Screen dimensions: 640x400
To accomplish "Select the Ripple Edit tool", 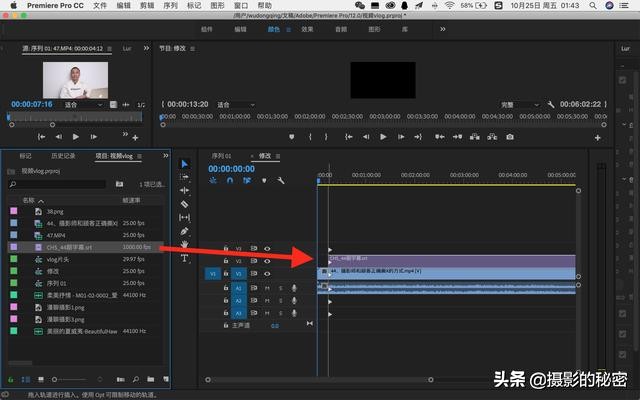I will tap(184, 190).
